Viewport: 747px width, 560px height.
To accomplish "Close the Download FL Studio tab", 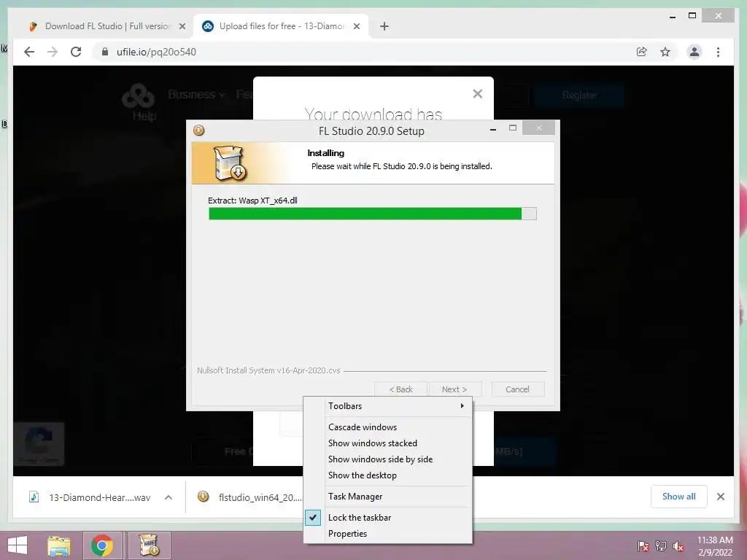I will [182, 26].
